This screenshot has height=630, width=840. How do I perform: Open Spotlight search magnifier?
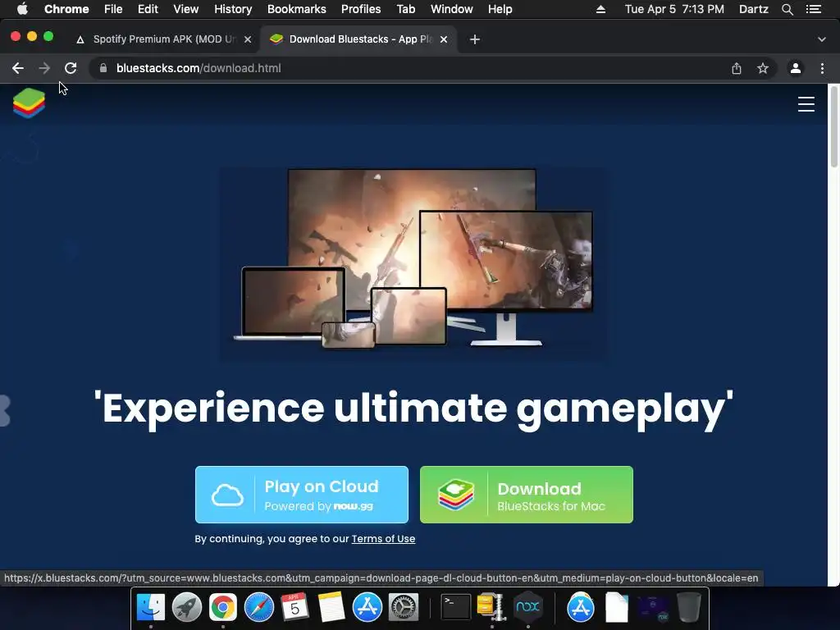tap(787, 9)
